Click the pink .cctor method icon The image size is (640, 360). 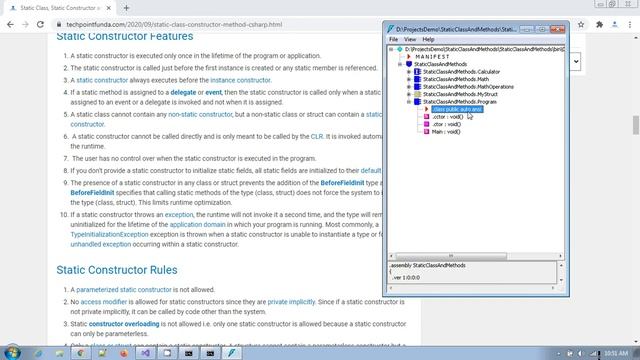click(x=427, y=117)
